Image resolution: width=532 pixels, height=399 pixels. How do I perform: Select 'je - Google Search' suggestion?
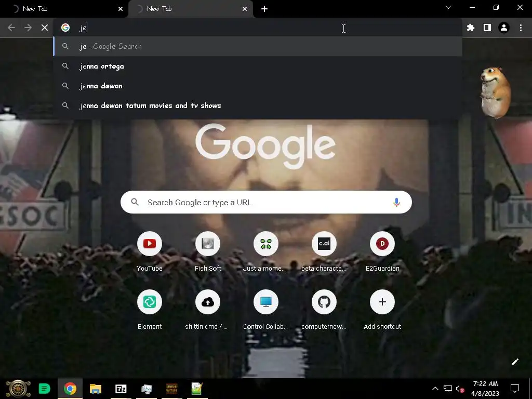[x=258, y=46]
